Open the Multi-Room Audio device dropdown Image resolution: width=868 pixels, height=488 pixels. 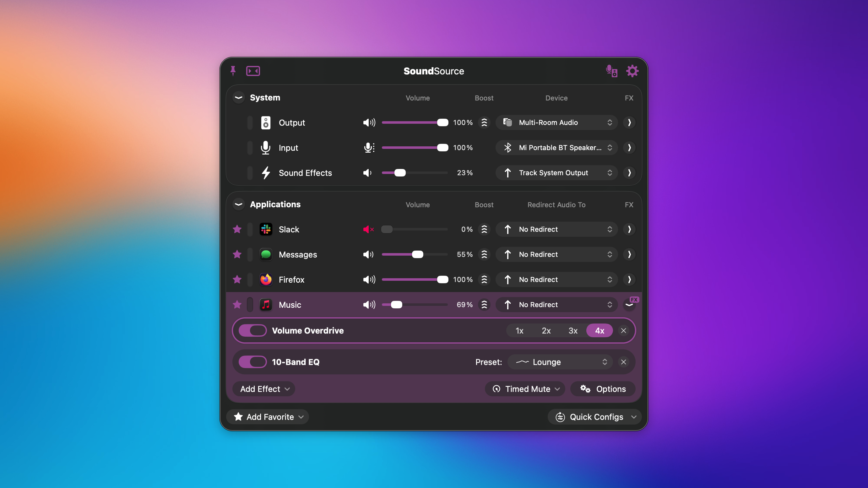click(x=556, y=122)
